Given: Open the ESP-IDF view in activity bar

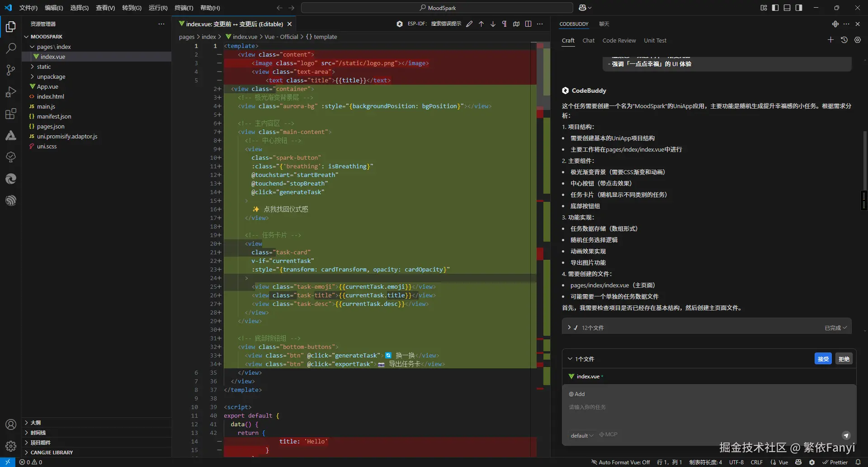Looking at the screenshot, I should pos(11,200).
